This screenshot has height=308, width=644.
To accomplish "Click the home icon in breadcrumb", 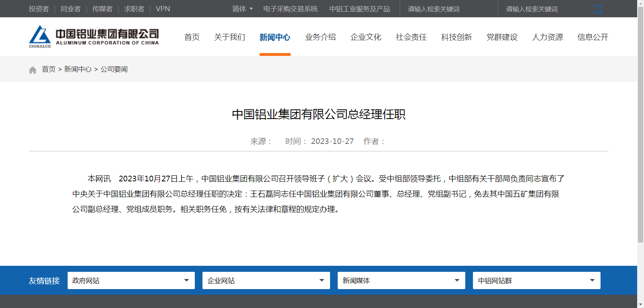I will pos(33,70).
